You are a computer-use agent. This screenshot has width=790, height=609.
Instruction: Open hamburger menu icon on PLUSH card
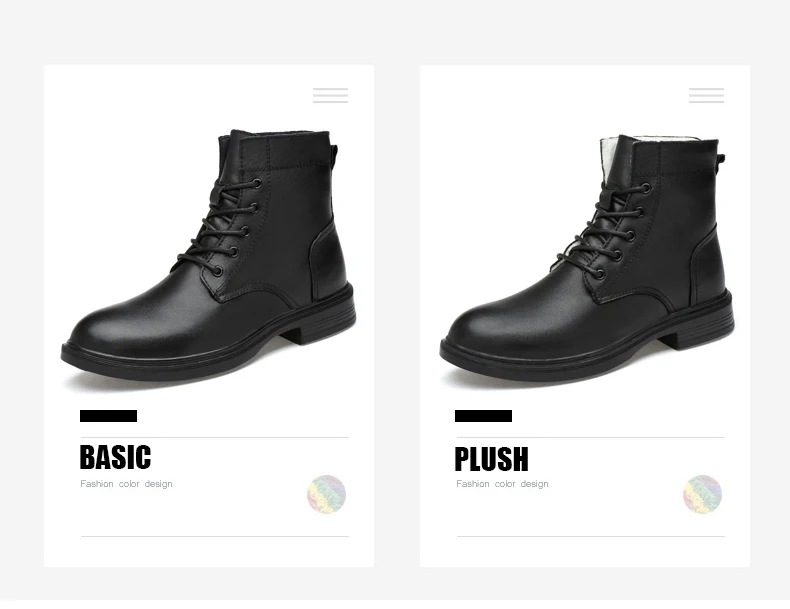click(706, 95)
